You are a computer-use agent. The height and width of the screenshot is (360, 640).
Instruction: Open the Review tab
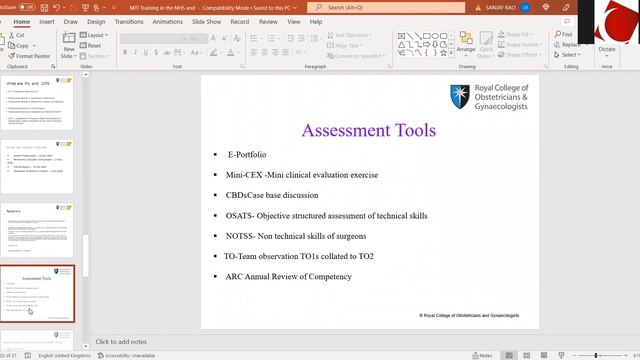point(268,22)
